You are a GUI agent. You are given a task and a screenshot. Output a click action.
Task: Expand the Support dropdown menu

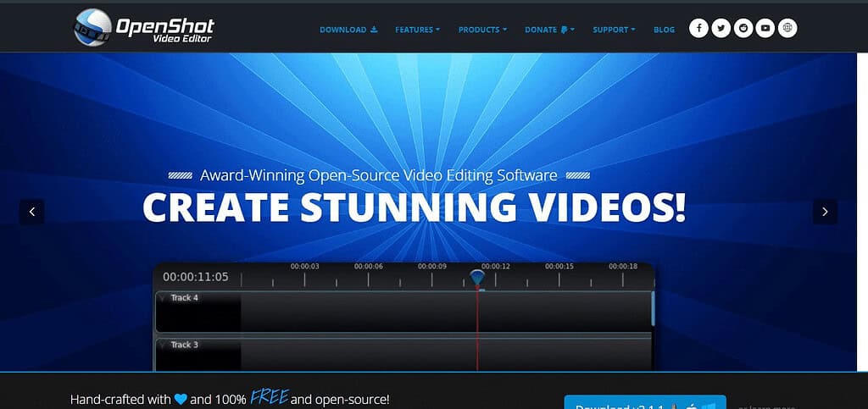(614, 30)
